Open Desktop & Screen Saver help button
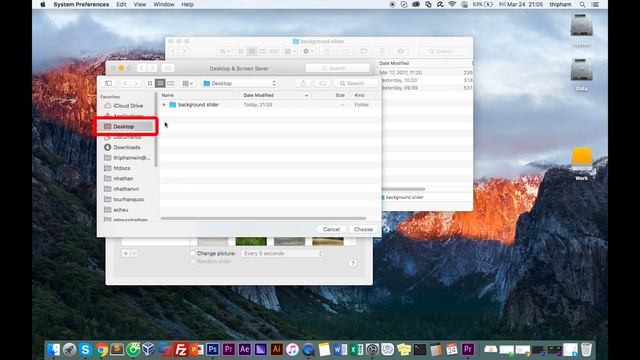The height and width of the screenshot is (360, 640). coord(353,263)
